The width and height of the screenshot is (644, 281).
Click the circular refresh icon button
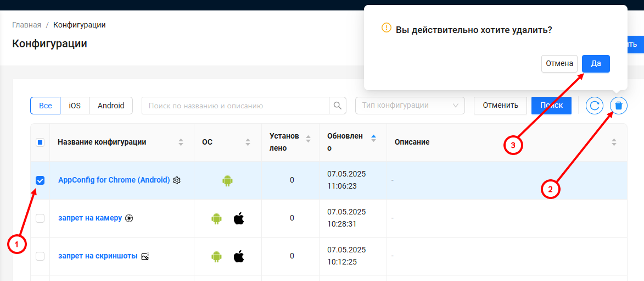tap(595, 106)
